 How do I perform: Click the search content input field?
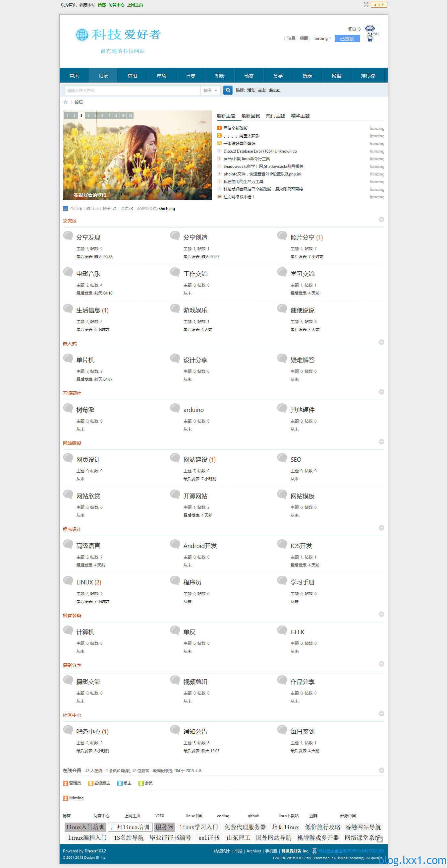click(133, 90)
